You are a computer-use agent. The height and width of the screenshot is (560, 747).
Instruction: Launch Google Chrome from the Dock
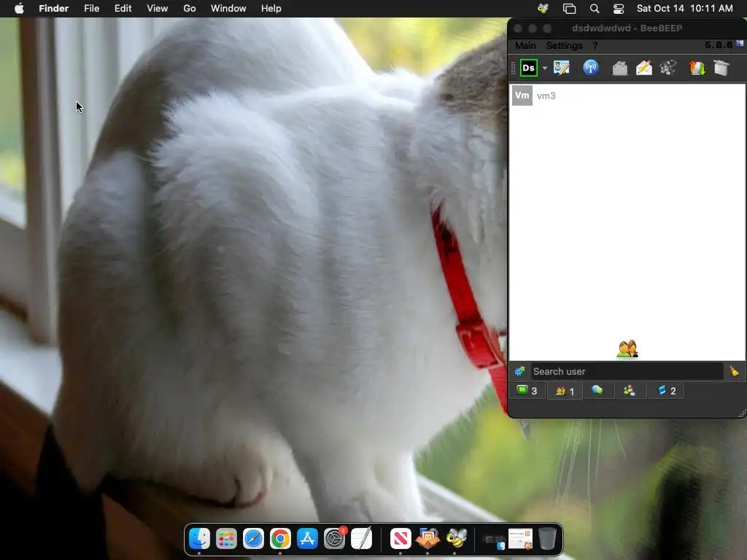(280, 539)
